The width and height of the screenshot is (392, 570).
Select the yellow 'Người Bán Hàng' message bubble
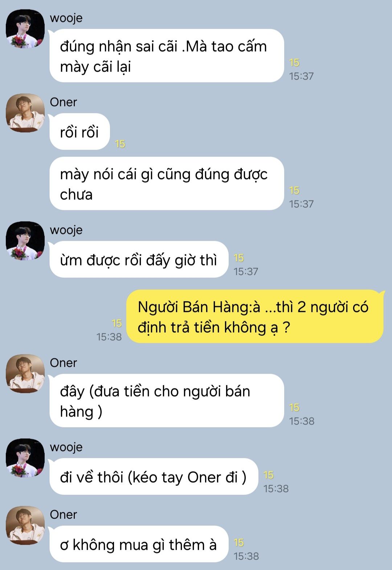[x=255, y=316]
